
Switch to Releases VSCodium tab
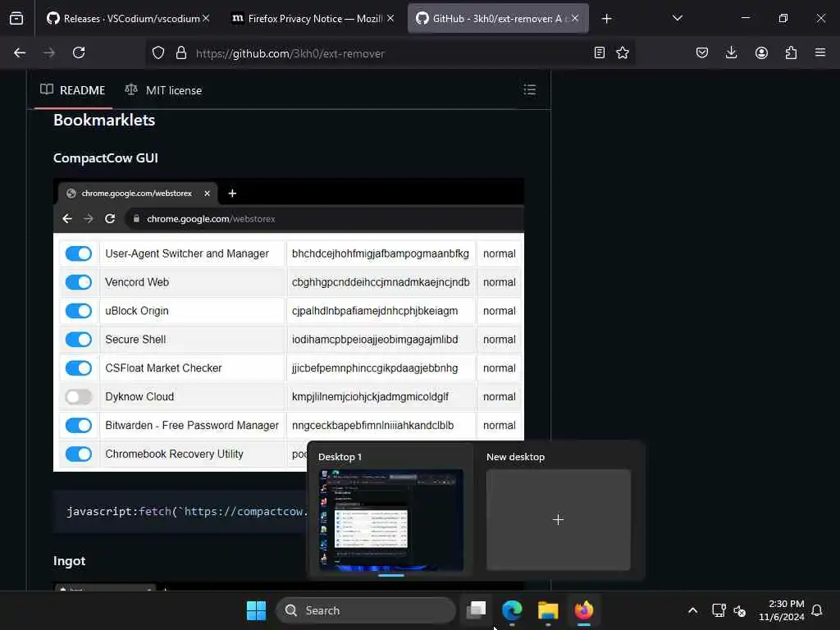(129, 19)
